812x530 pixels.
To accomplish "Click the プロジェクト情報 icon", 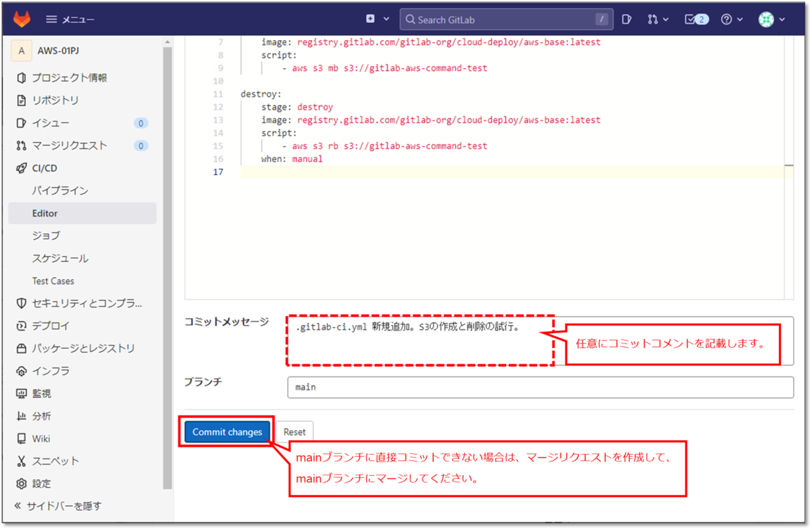I will pos(21,78).
